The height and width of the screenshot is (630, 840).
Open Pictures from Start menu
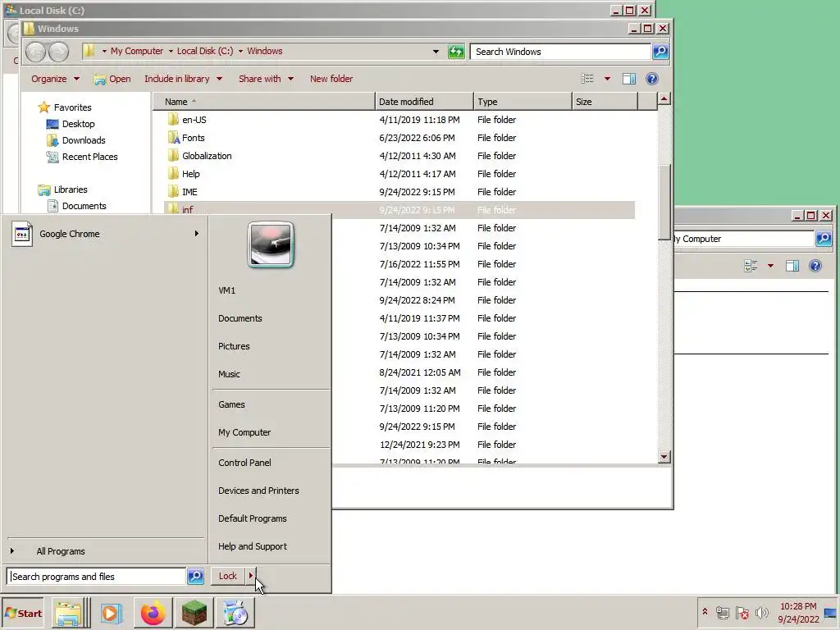click(x=234, y=346)
